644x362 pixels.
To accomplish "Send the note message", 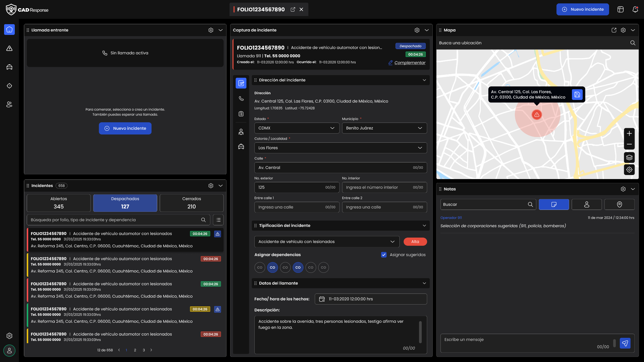I will coord(625,343).
